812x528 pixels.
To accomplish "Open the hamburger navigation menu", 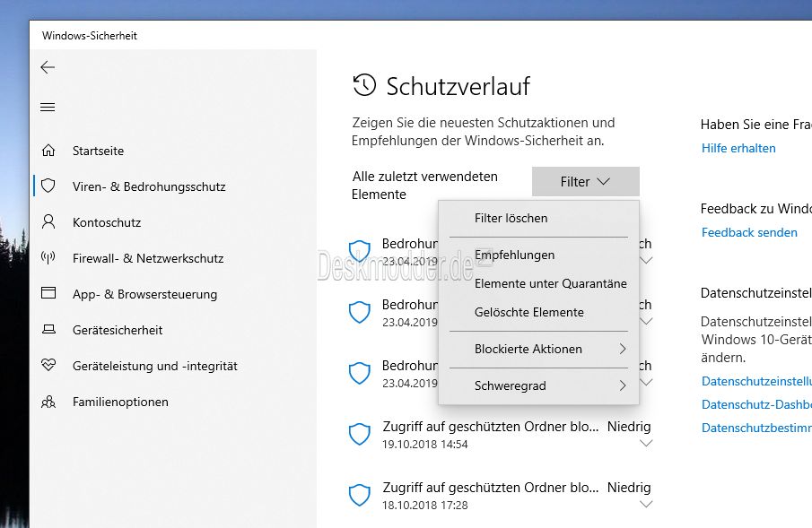I will pos(48,108).
